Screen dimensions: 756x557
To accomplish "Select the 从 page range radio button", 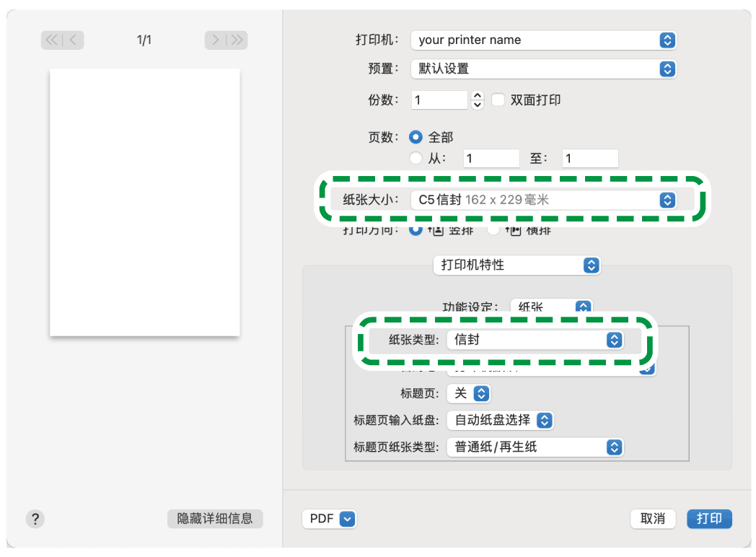I will (x=416, y=158).
